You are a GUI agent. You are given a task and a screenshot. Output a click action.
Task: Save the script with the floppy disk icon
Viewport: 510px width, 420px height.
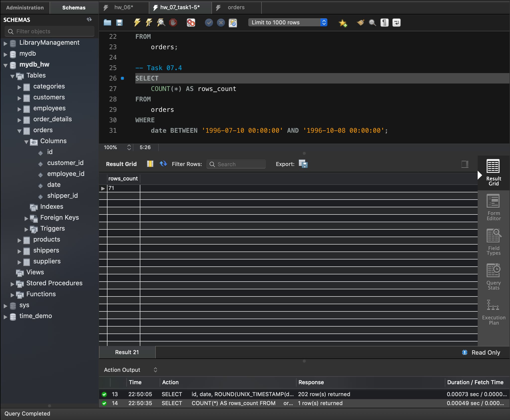point(119,23)
